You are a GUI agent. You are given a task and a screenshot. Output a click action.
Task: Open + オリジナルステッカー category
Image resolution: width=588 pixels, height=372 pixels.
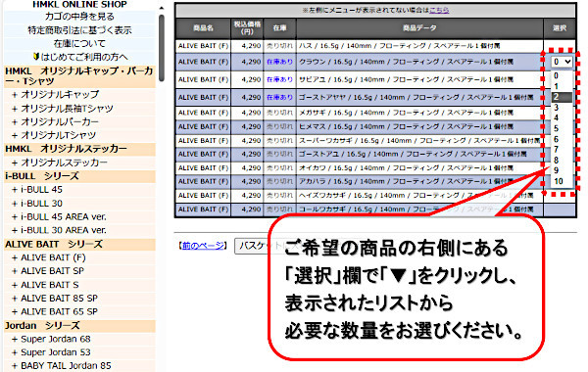tap(60, 163)
